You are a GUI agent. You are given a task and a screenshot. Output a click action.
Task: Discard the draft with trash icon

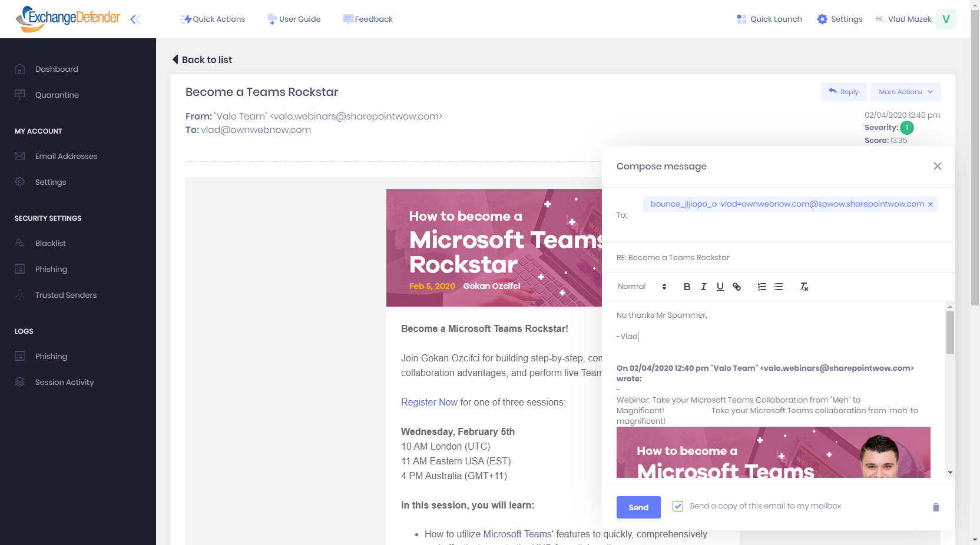936,507
